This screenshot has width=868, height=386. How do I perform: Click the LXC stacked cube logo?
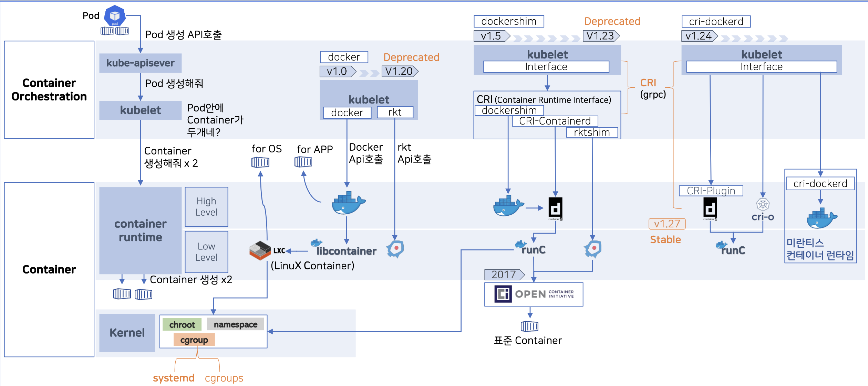coord(260,250)
